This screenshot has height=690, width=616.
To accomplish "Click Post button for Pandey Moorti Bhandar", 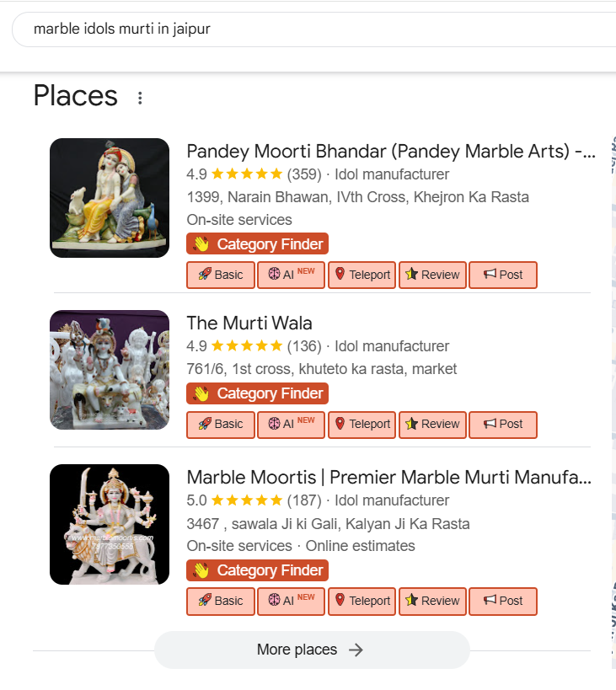I will point(502,275).
